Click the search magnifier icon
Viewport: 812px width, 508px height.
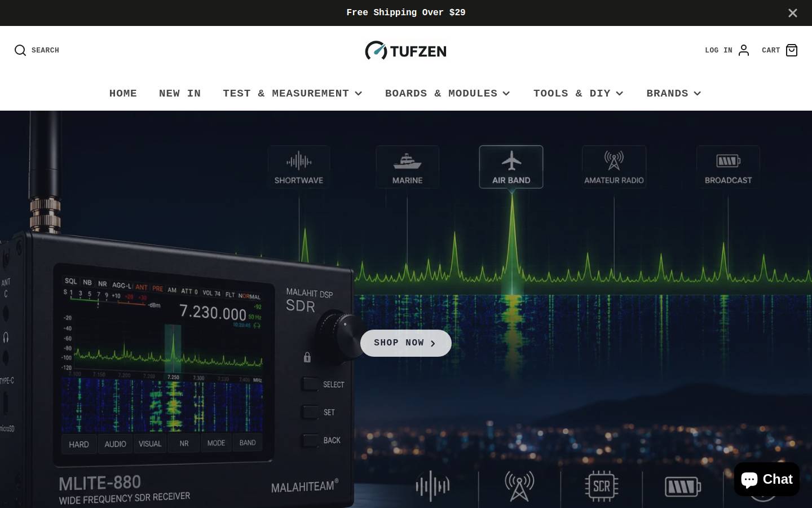pyautogui.click(x=20, y=50)
